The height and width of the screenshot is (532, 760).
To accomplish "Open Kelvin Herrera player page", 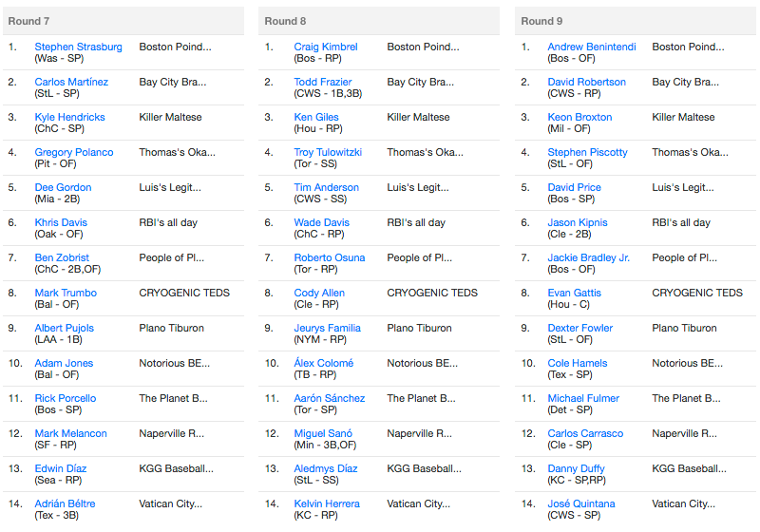I will (x=327, y=503).
